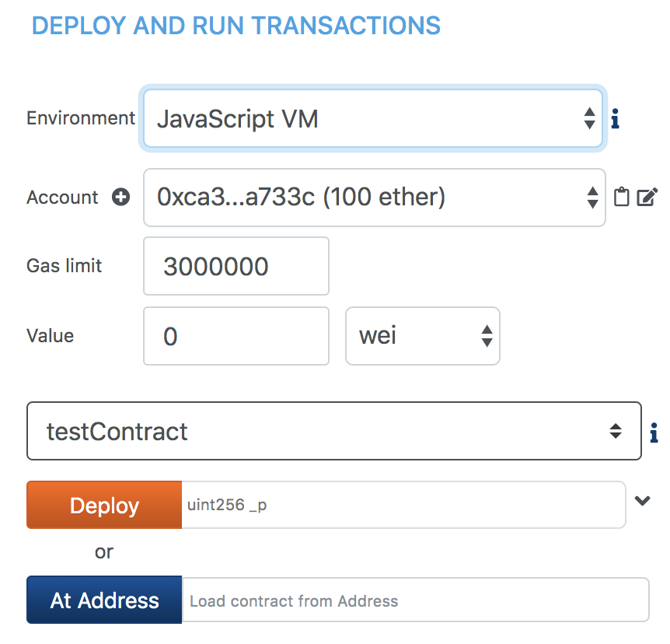Click the Environment label
This screenshot has width=670, height=644.
click(81, 118)
